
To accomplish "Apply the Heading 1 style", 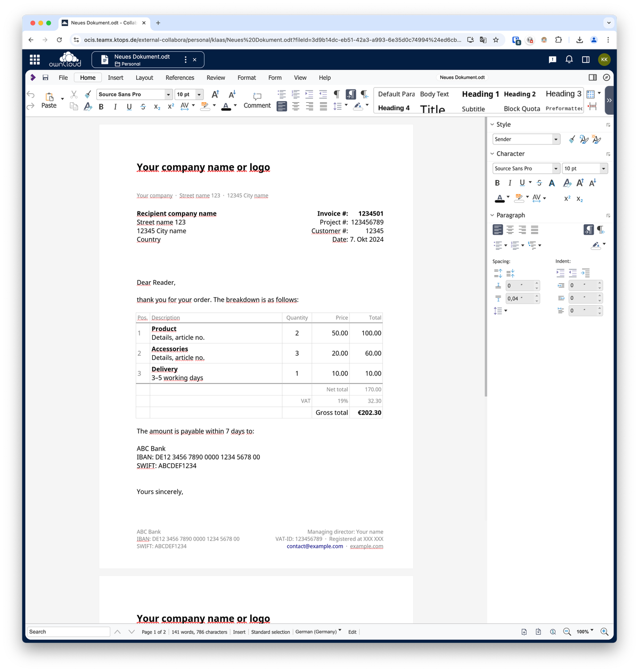I will pyautogui.click(x=480, y=94).
